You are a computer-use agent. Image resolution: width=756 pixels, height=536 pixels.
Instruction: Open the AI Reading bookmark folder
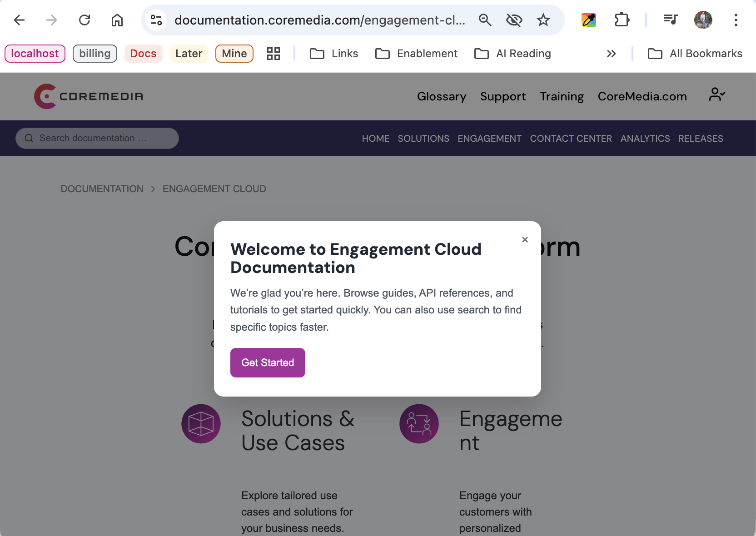click(512, 54)
